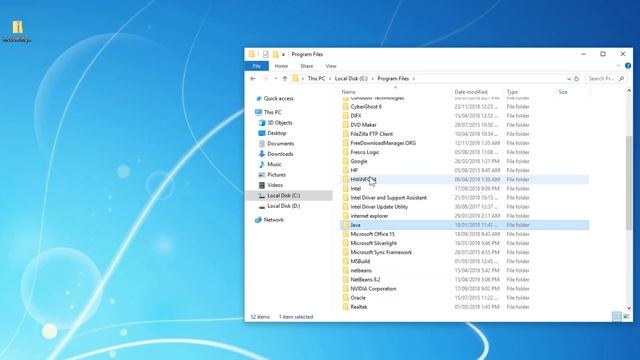The height and width of the screenshot is (360, 640).
Task: Select the NetBeans 8.2 folder icon
Action: click(346, 280)
